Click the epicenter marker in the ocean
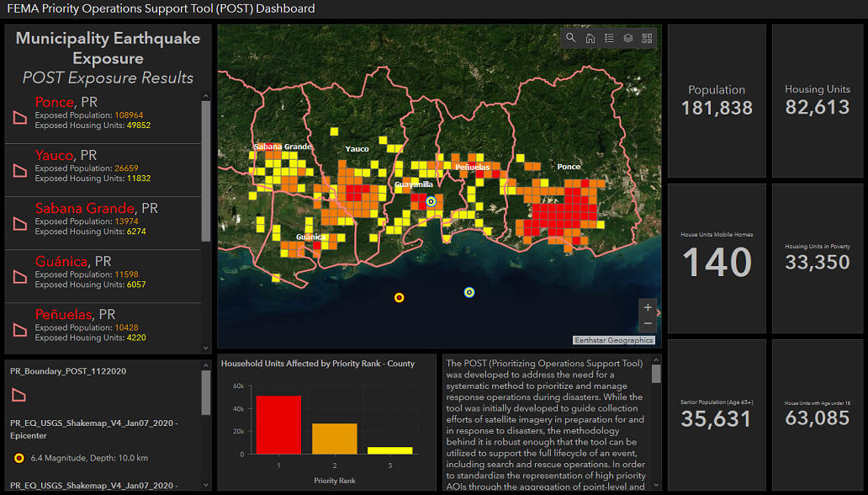 [400, 297]
